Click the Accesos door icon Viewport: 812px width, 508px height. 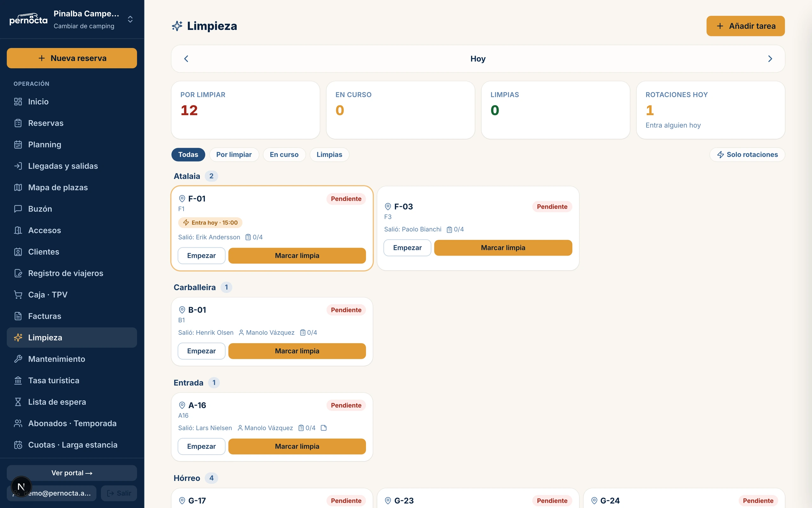click(18, 230)
